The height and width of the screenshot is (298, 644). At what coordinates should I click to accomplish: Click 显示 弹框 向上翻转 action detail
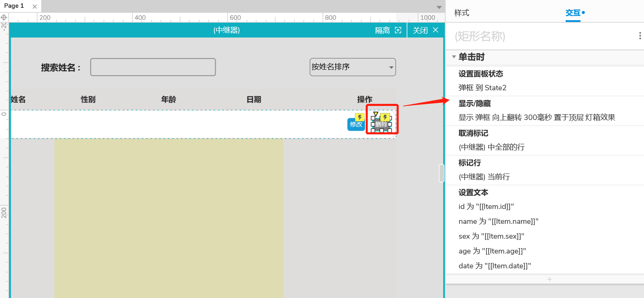[x=537, y=117]
